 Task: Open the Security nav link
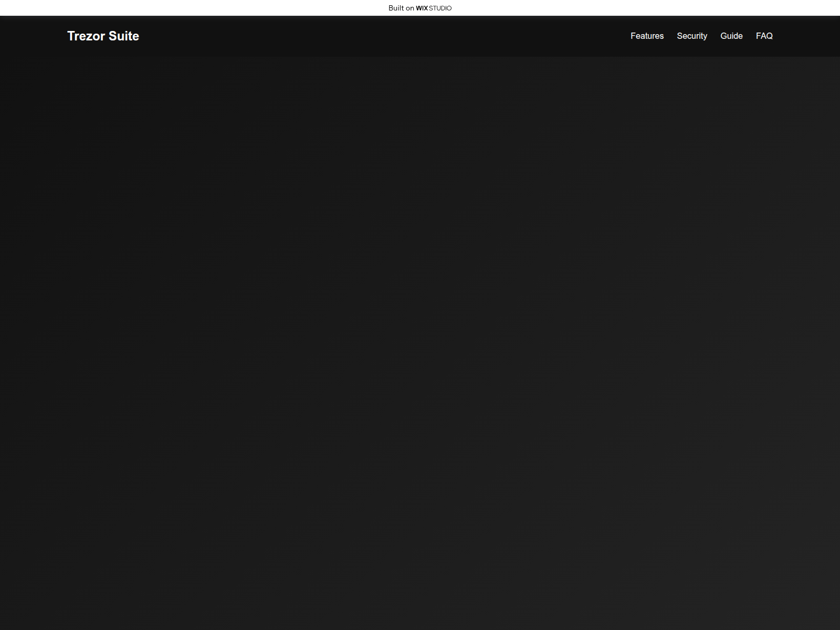tap(691, 36)
